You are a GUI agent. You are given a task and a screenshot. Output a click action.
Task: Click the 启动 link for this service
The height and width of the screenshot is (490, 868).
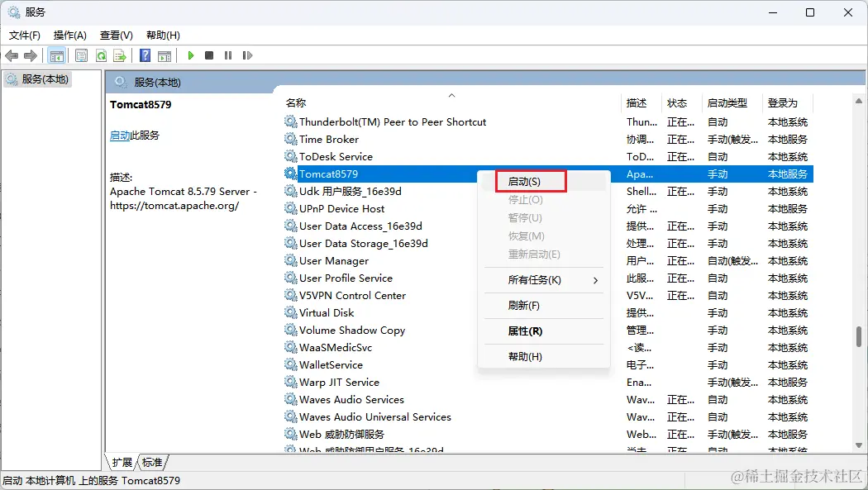[120, 135]
